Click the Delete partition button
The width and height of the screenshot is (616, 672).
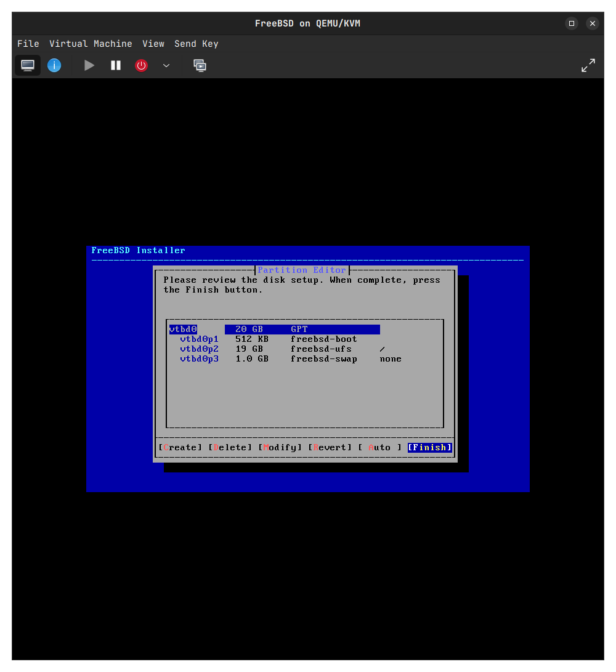(x=230, y=448)
